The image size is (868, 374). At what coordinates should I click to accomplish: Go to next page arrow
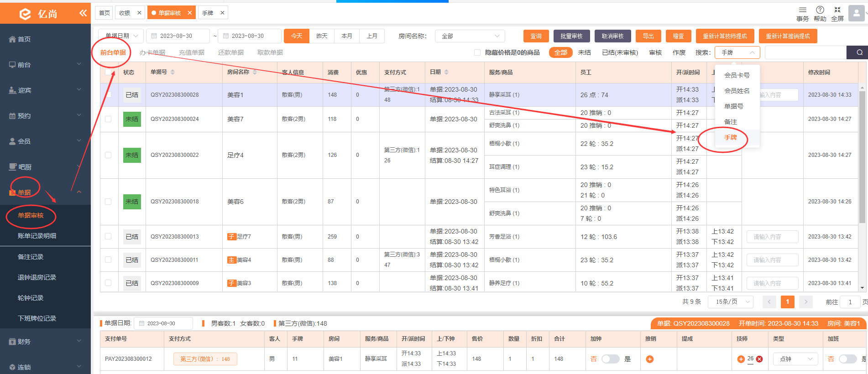(806, 301)
